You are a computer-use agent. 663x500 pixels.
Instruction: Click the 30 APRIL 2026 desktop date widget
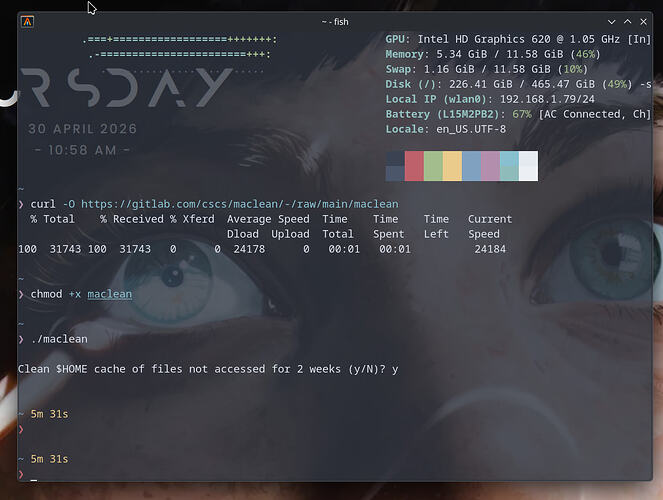82,129
